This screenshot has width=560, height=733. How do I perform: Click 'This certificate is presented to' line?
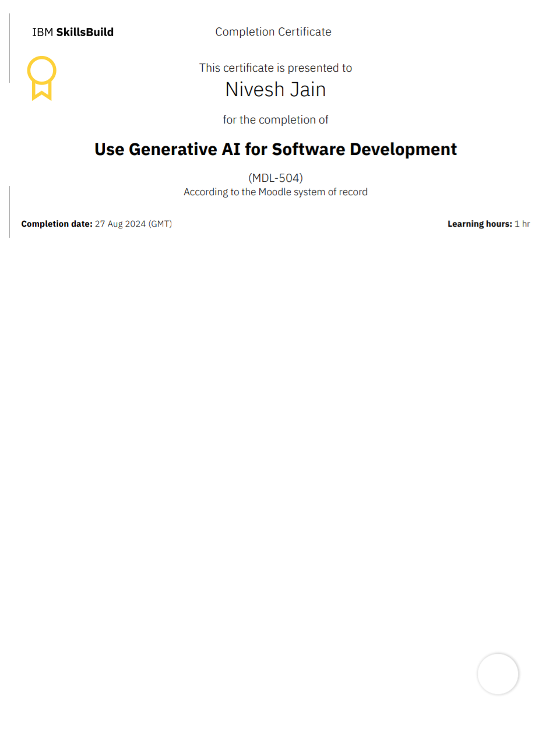275,68
